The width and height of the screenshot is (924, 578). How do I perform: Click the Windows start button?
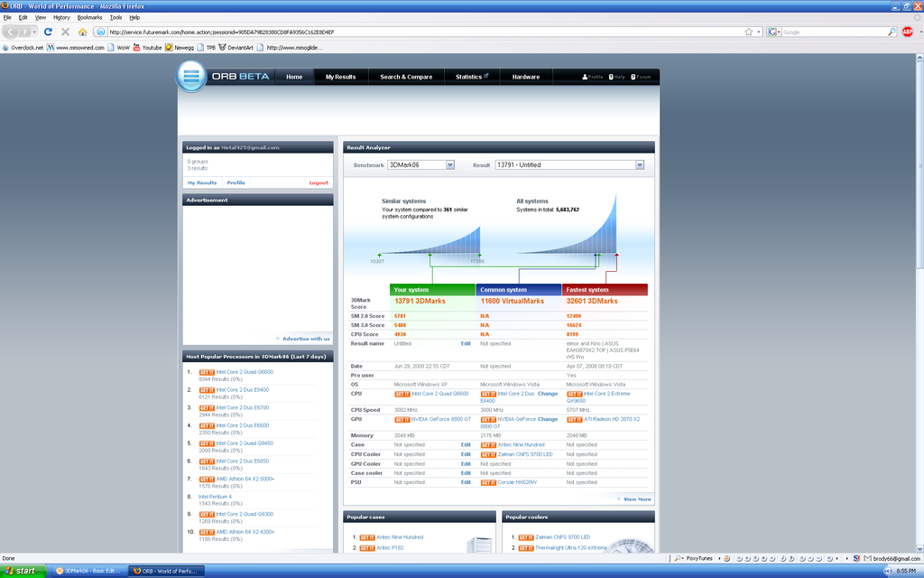(23, 571)
